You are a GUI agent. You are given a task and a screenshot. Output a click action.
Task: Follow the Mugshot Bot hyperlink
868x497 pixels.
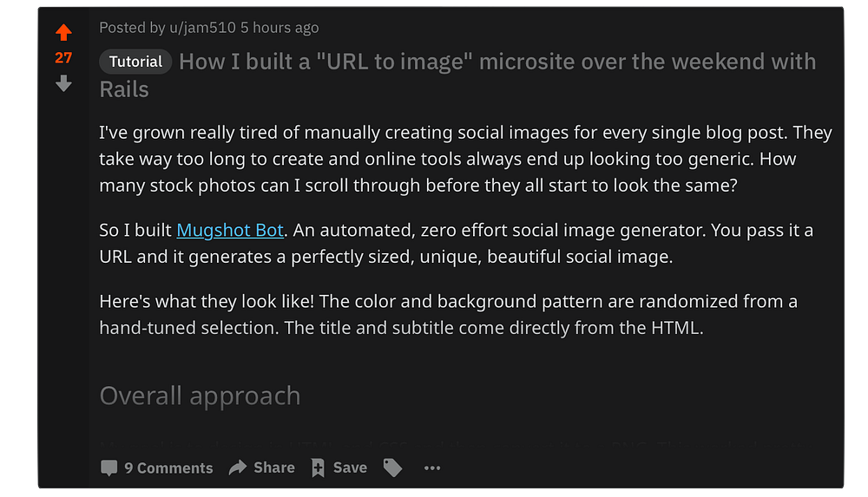point(231,231)
